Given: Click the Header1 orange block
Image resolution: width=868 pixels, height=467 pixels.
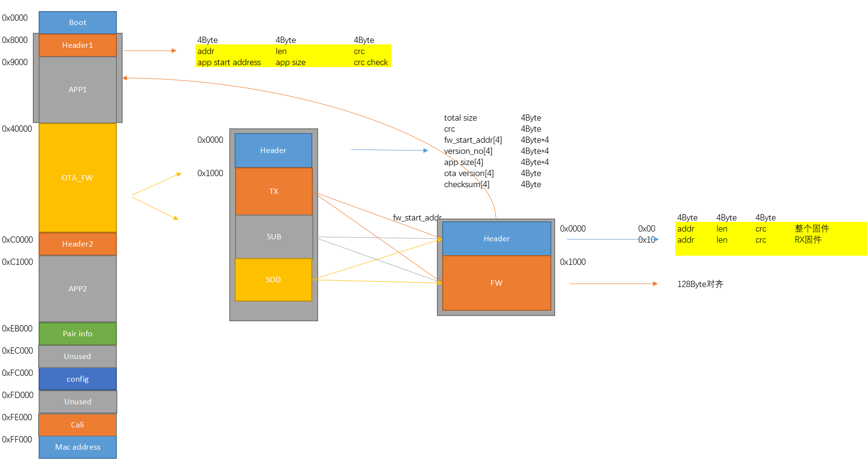Looking at the screenshot, I should pyautogui.click(x=77, y=45).
